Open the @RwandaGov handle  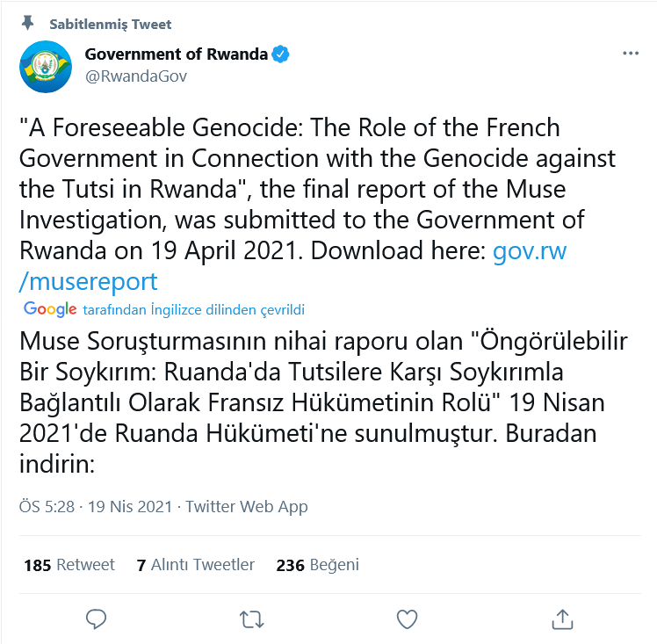click(136, 76)
